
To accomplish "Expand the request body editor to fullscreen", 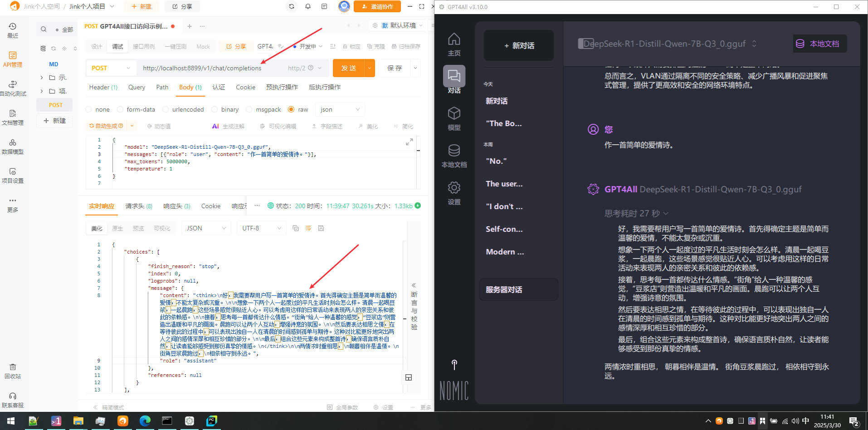I will tap(409, 142).
